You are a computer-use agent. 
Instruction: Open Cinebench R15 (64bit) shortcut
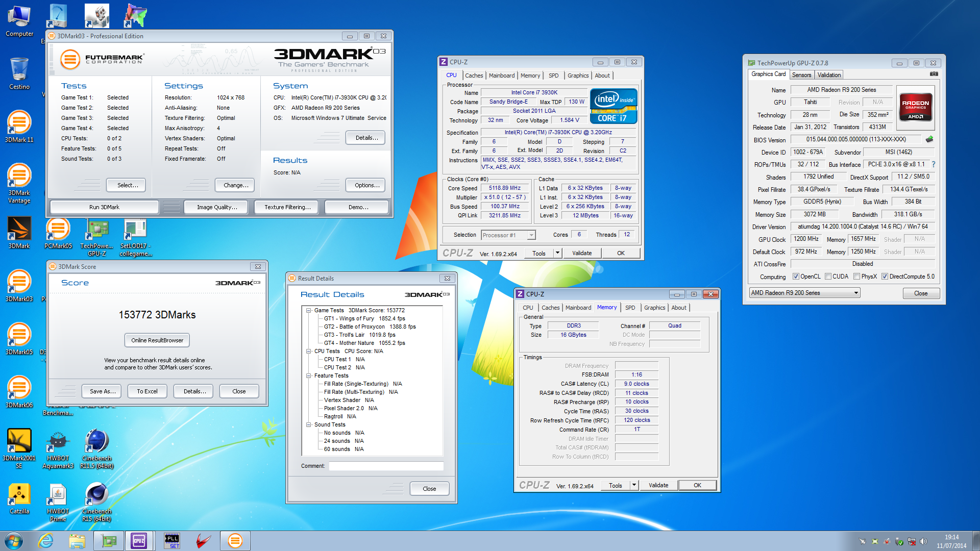tap(96, 502)
